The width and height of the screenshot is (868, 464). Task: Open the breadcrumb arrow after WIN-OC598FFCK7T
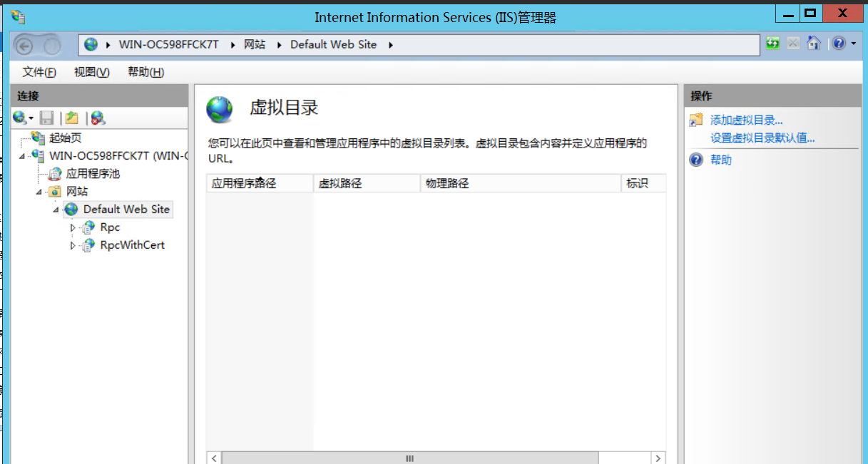click(x=233, y=44)
